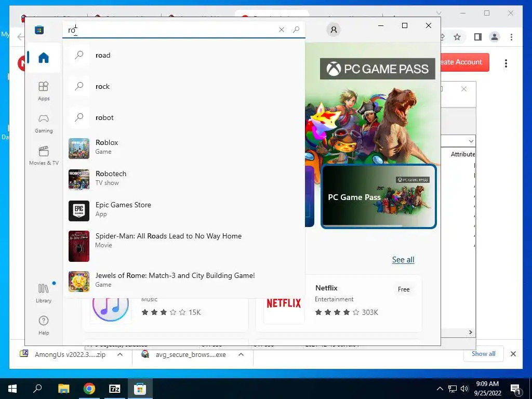The width and height of the screenshot is (532, 399).
Task: Open the Epic Games Store app result
Action: coord(184,210)
